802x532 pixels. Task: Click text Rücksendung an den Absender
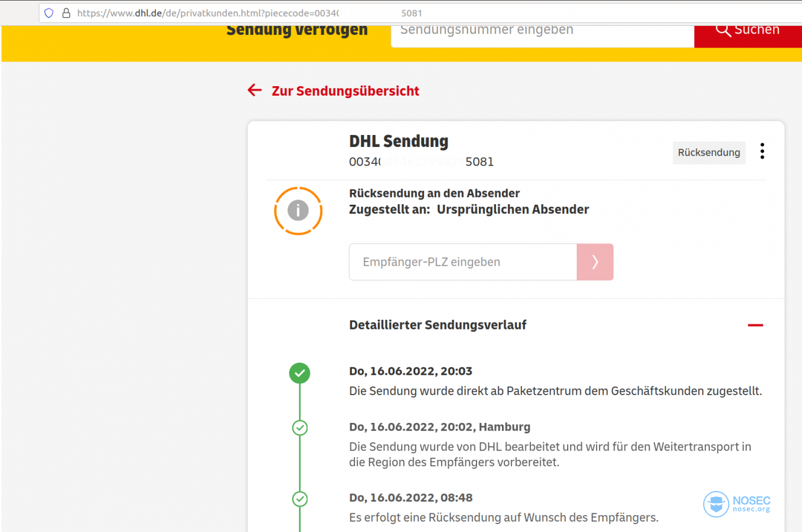point(434,193)
